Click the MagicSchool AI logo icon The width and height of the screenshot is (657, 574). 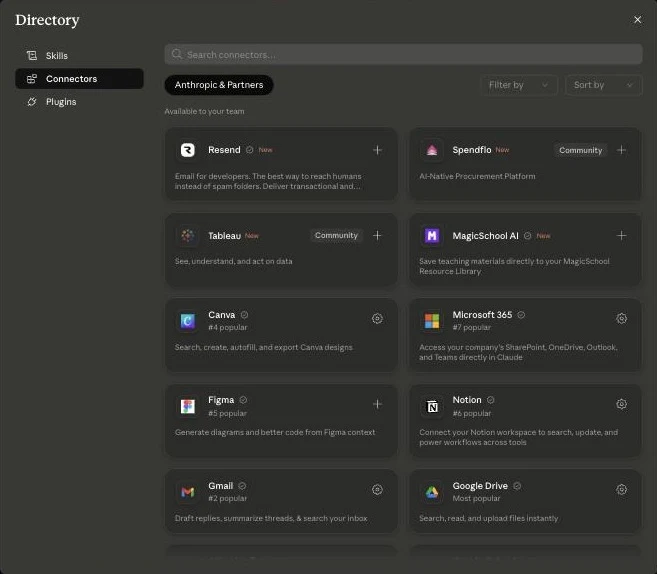tap(432, 235)
